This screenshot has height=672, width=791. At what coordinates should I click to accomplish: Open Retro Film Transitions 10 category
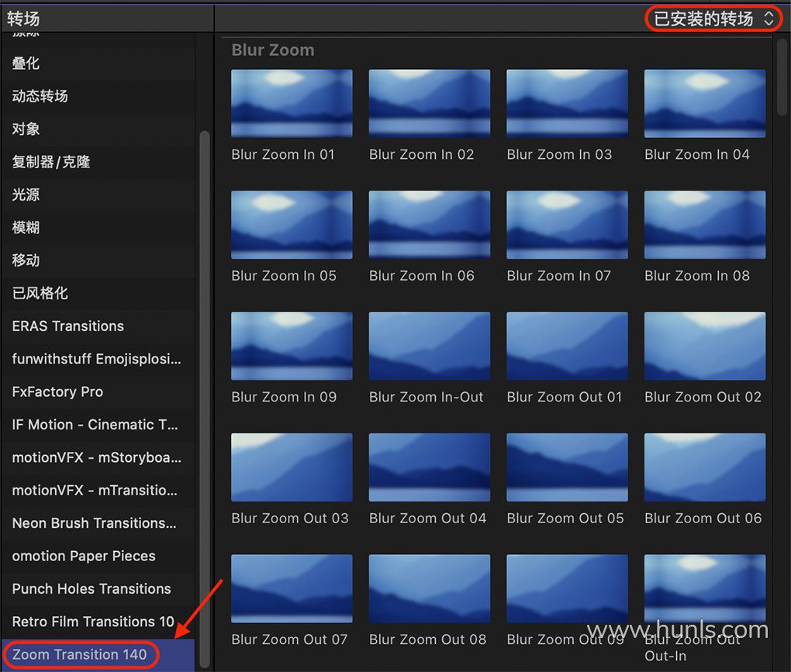pos(98,622)
